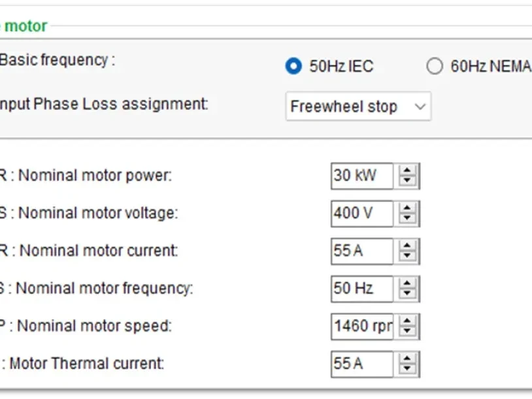Open the Freewheel stop dropdown
The height and width of the screenshot is (399, 532).
(358, 107)
